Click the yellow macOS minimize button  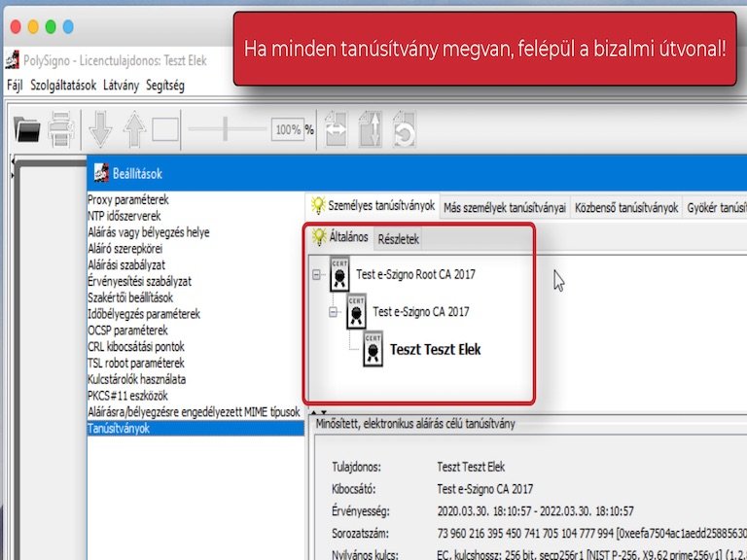coord(33,26)
